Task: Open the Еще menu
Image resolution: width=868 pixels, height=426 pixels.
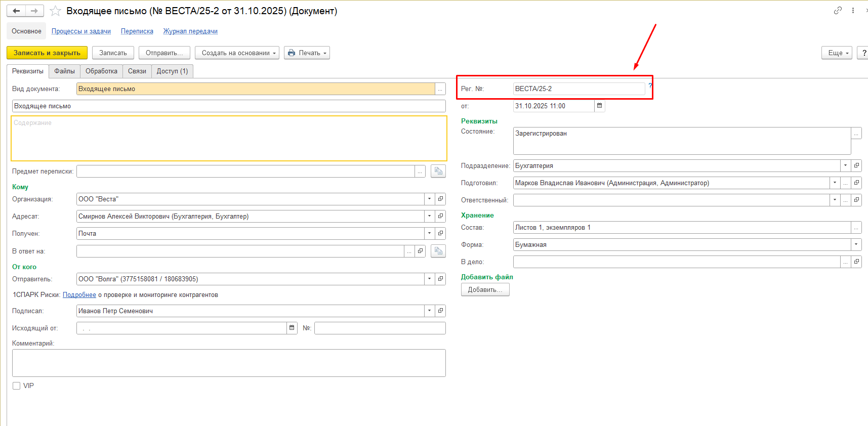Action: tap(837, 53)
